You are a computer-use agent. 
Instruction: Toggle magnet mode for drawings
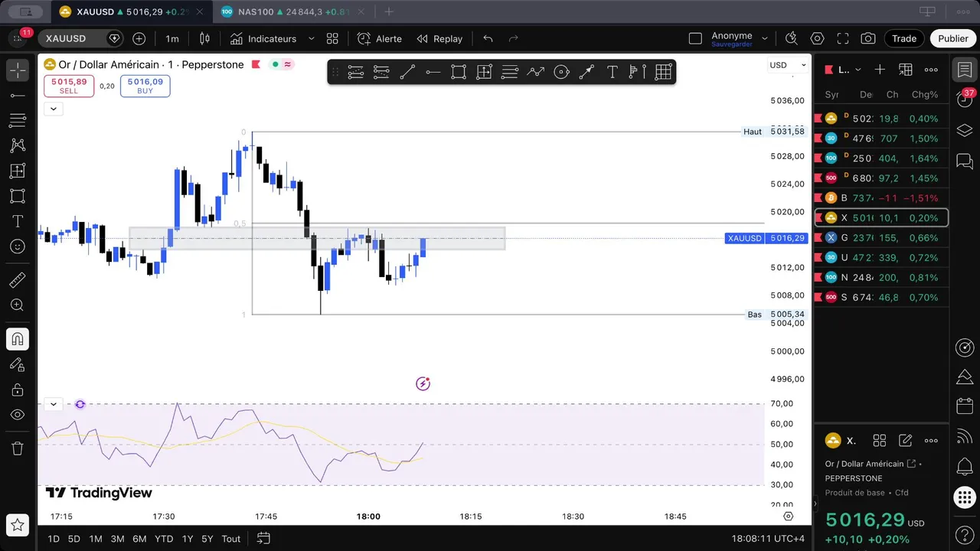pyautogui.click(x=17, y=339)
